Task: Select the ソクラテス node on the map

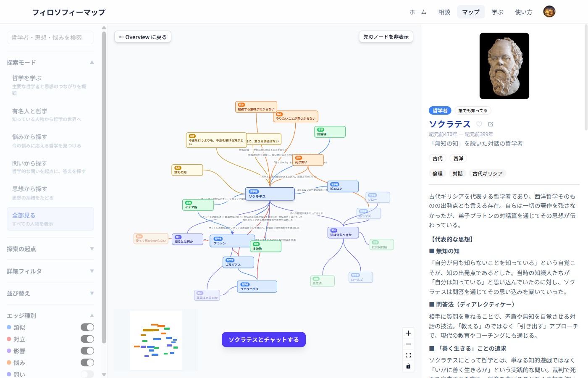Action: (270, 194)
